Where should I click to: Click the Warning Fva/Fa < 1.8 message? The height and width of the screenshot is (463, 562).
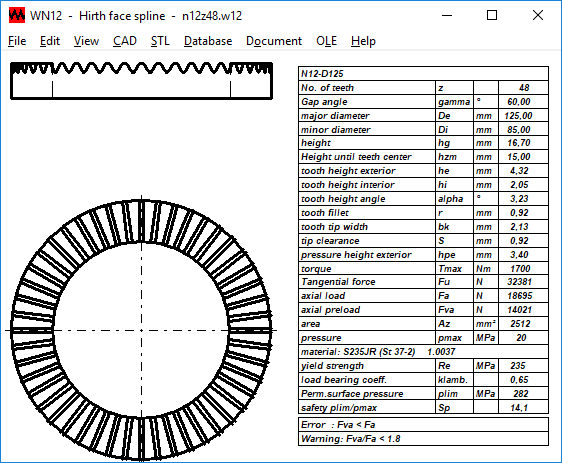coord(423,439)
